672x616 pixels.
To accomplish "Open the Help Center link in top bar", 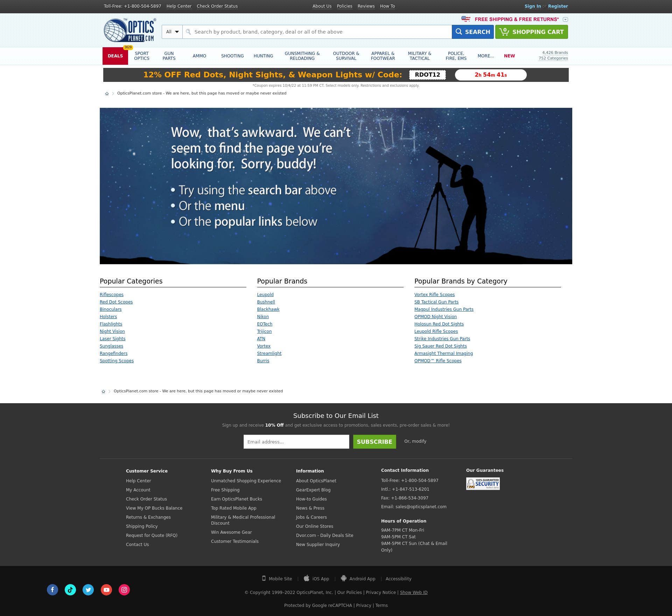I will (x=179, y=6).
